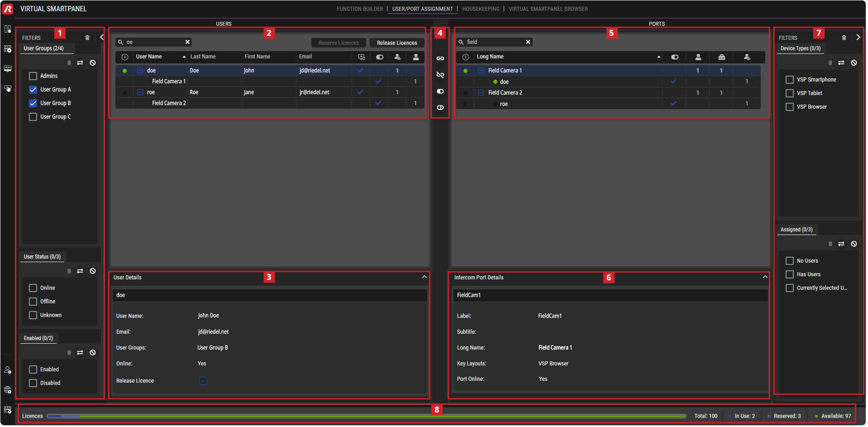Viewport: 868px width, 427px height.
Task: Click the users search field
Action: pyautogui.click(x=154, y=42)
